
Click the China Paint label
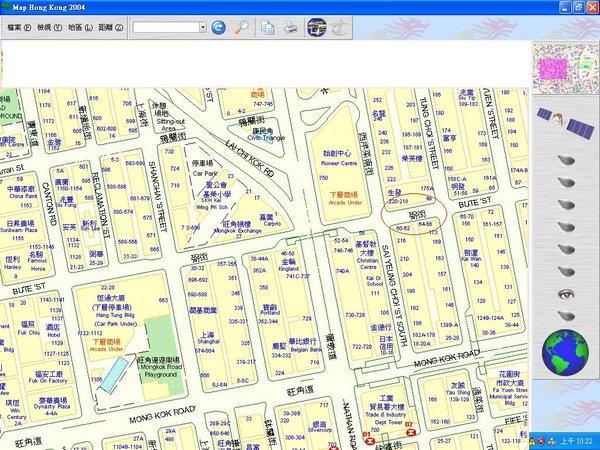23,196
